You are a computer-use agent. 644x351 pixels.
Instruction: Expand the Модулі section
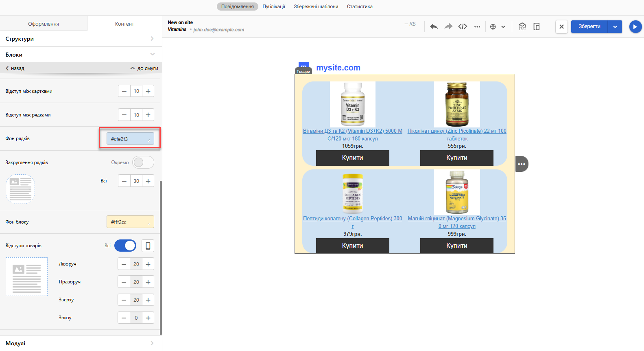(x=81, y=343)
